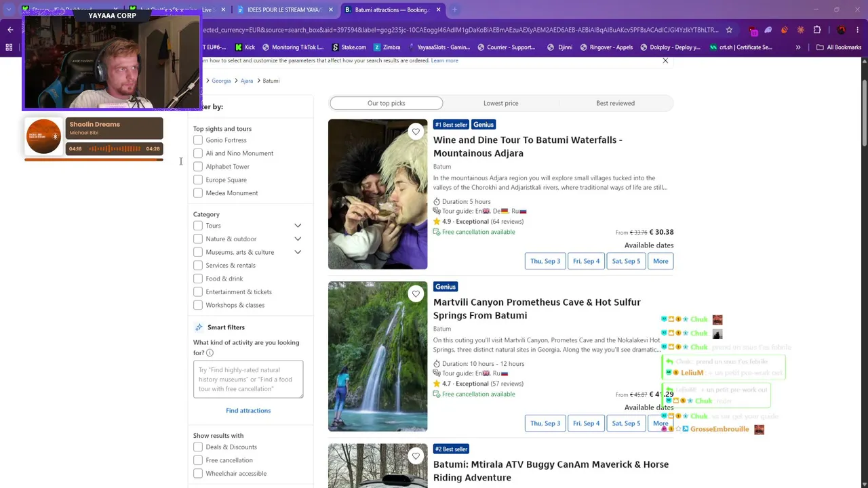Open the All Bookmarks folder
Screen dimensions: 868x488
tap(839, 47)
